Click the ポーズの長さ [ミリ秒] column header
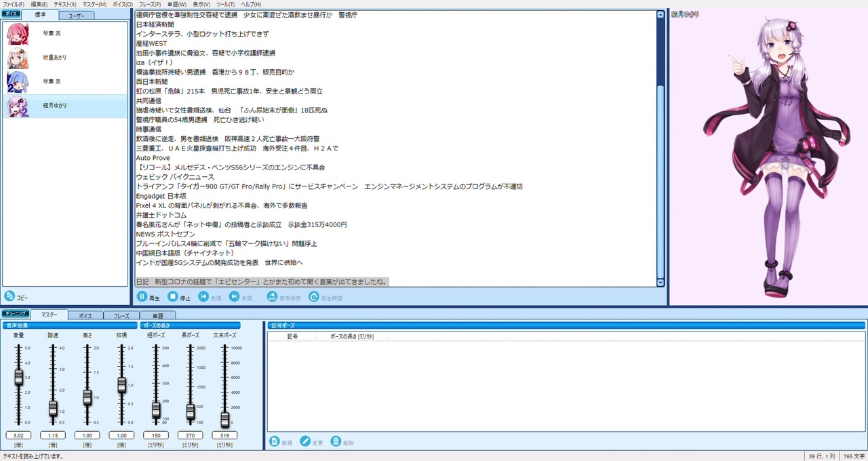 pos(352,336)
